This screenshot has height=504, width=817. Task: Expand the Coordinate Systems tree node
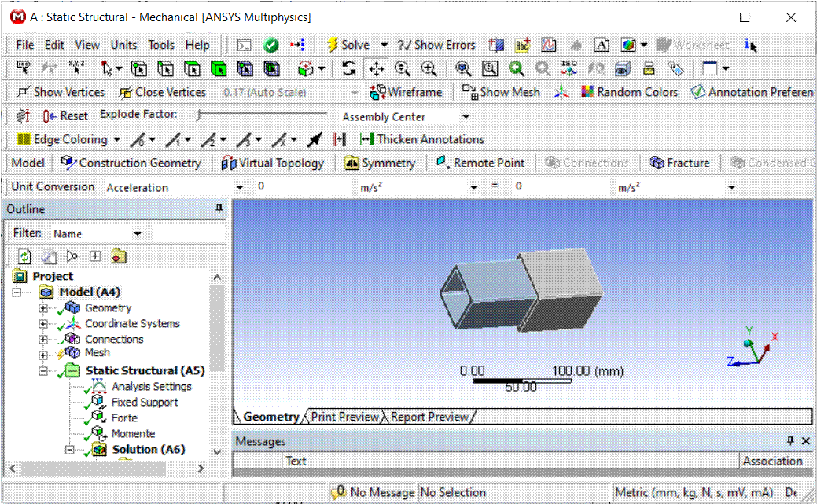43,324
